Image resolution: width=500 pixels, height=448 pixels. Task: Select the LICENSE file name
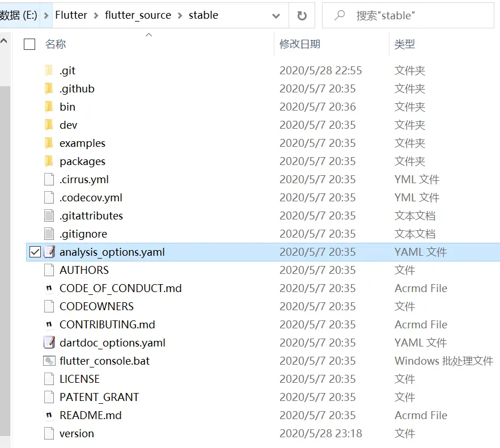pos(80,379)
